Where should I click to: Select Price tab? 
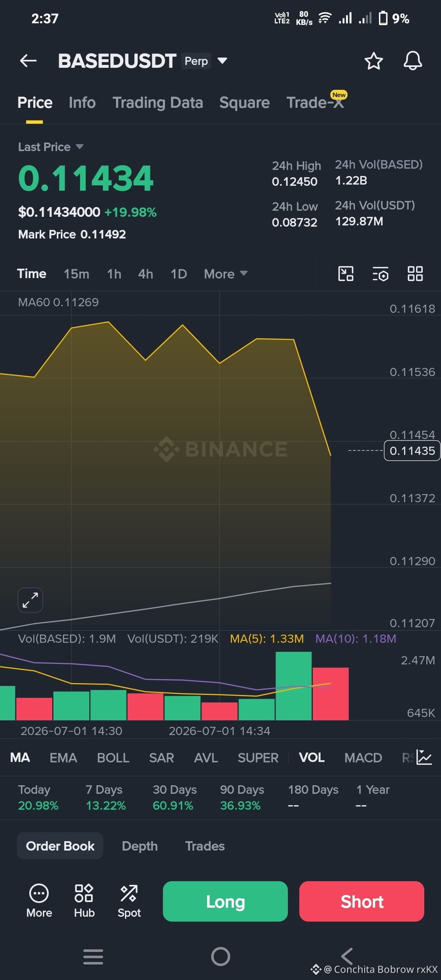click(35, 102)
